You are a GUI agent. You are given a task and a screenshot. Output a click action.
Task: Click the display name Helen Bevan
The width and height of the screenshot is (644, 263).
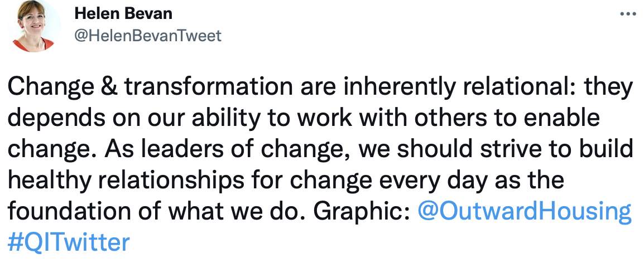pos(123,14)
